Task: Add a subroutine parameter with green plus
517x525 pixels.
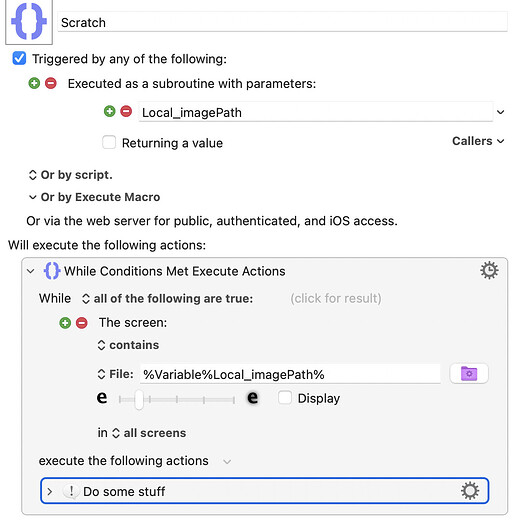Action: [x=109, y=111]
